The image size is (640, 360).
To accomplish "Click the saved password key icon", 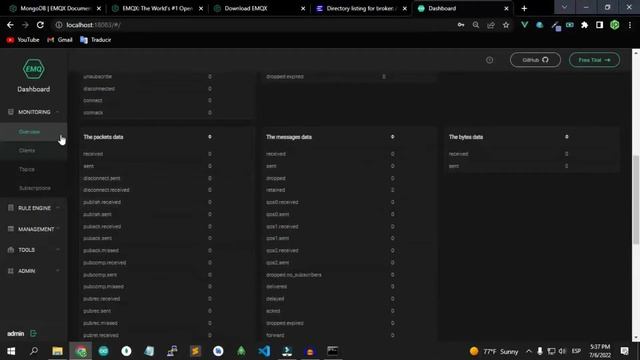I will coord(461,25).
